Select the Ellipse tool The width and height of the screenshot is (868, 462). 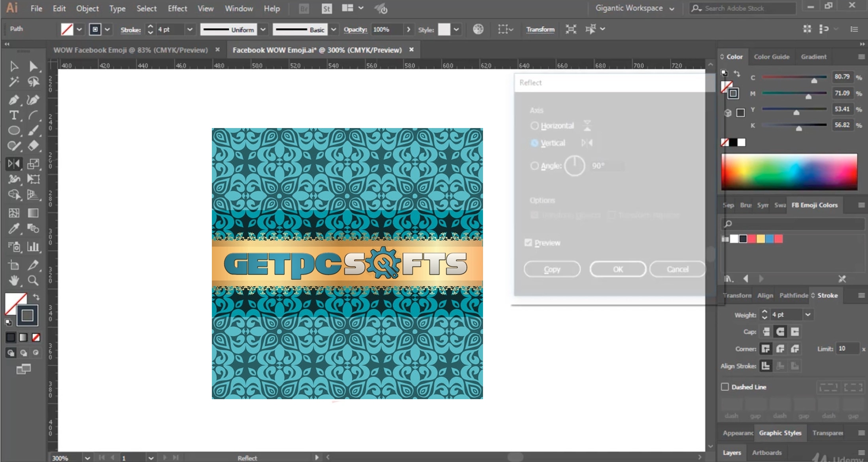14,130
